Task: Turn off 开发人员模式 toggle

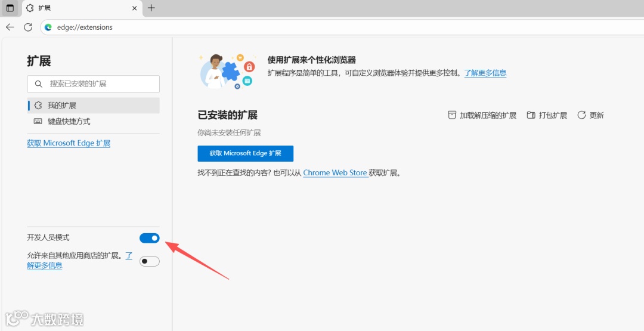Action: (150, 238)
